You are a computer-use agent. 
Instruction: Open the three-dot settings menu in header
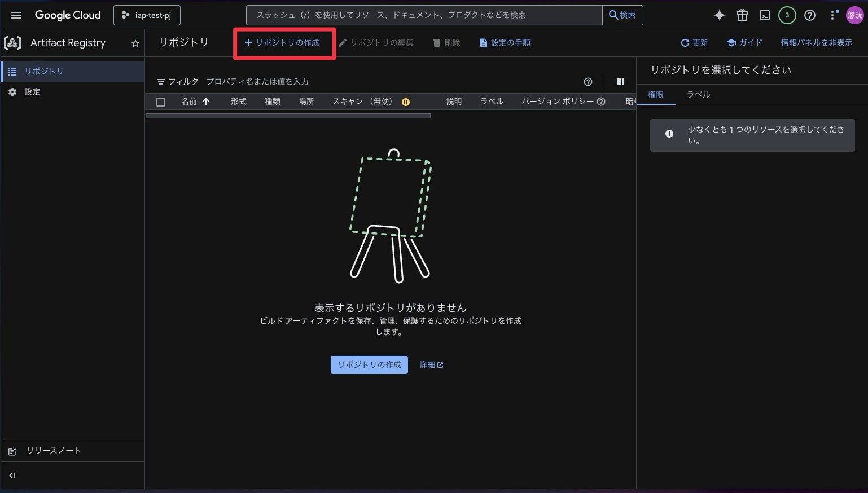pos(832,15)
